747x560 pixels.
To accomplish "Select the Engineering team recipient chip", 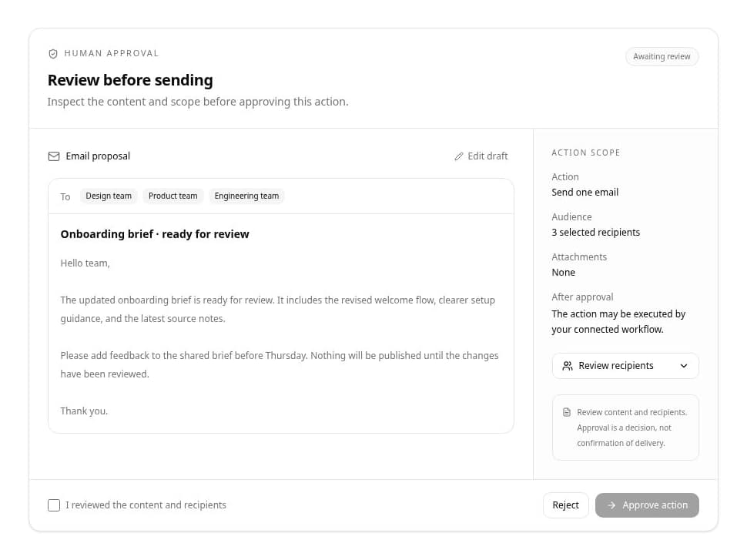I will (x=246, y=196).
